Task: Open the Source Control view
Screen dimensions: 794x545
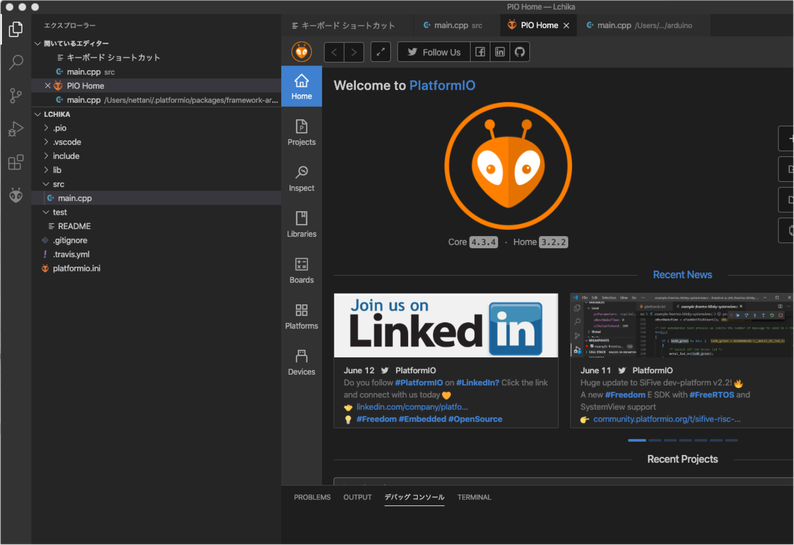Action: pyautogui.click(x=16, y=96)
